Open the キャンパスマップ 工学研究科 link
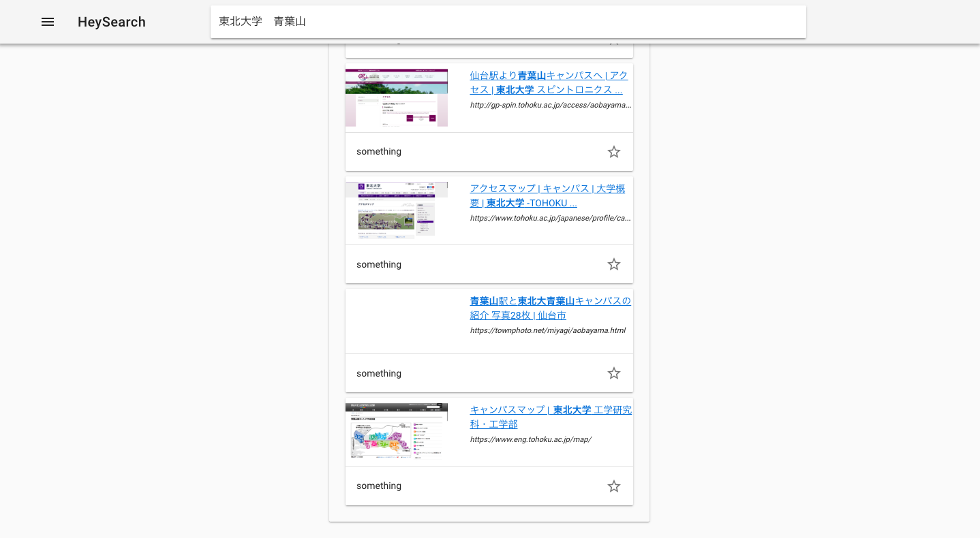 (551, 417)
